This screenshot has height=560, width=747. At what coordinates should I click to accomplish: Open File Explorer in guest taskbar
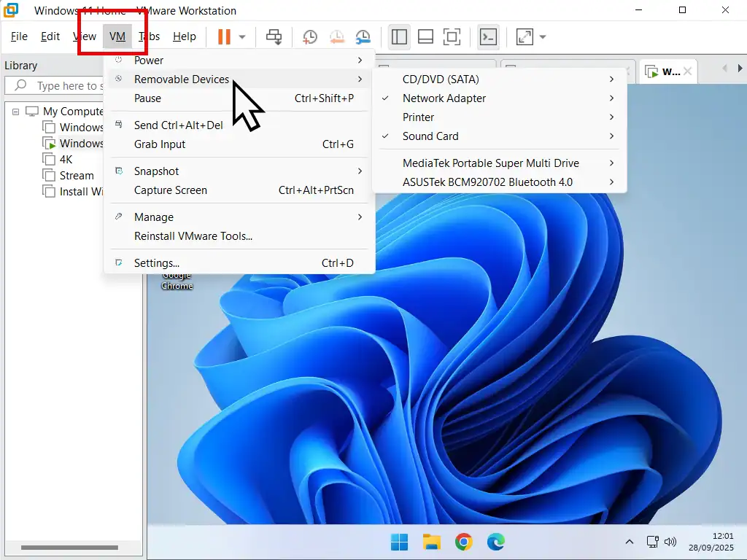432,542
